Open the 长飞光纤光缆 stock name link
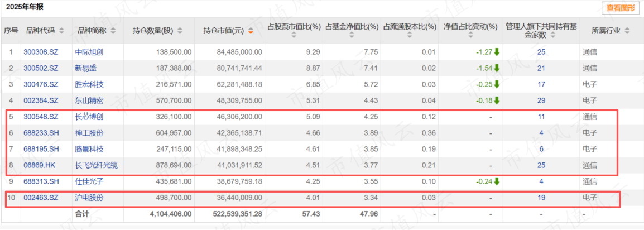644x230 pixels. (96, 165)
